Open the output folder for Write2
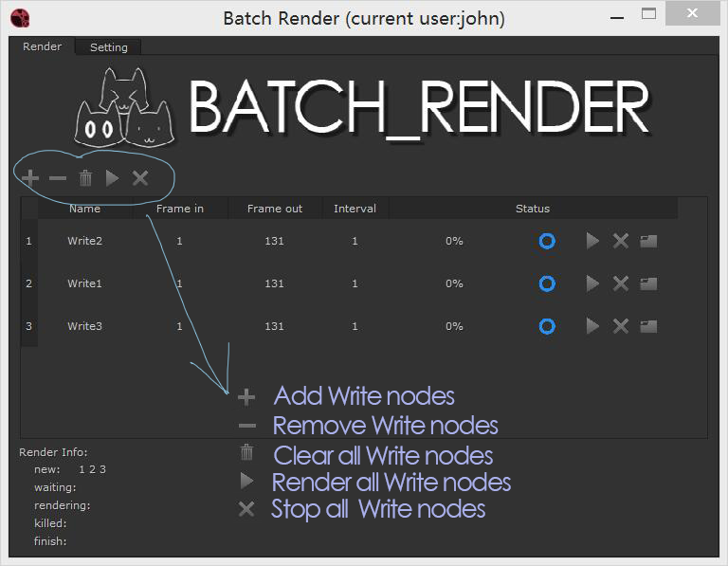This screenshot has height=566, width=728. coord(648,241)
